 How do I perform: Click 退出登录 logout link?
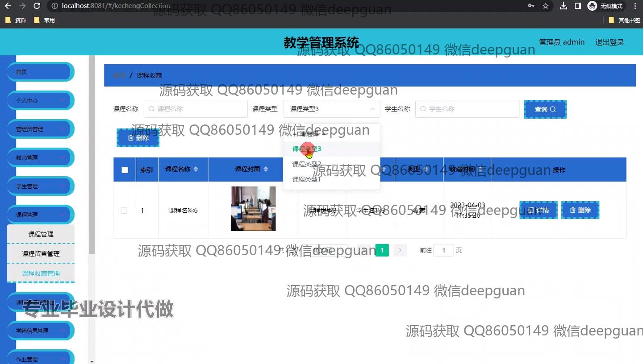click(x=610, y=42)
